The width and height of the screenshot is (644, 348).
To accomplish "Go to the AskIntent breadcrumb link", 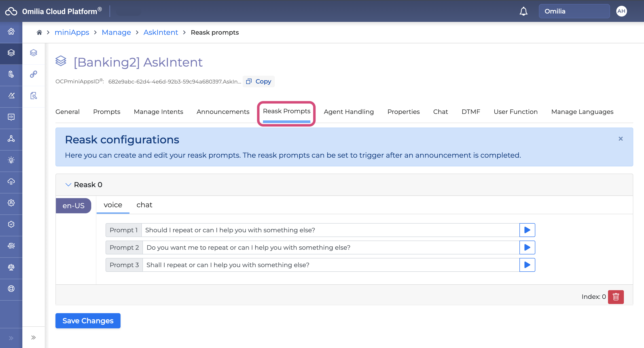I will (161, 32).
